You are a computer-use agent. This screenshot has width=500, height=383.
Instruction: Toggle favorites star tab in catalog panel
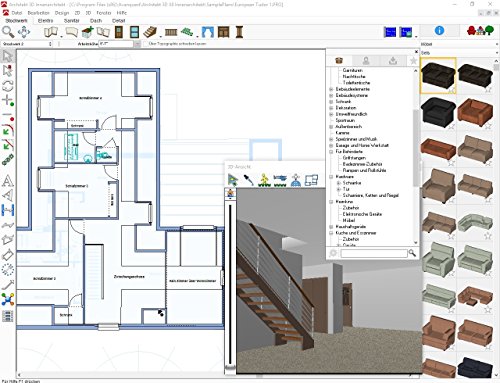(x=413, y=61)
